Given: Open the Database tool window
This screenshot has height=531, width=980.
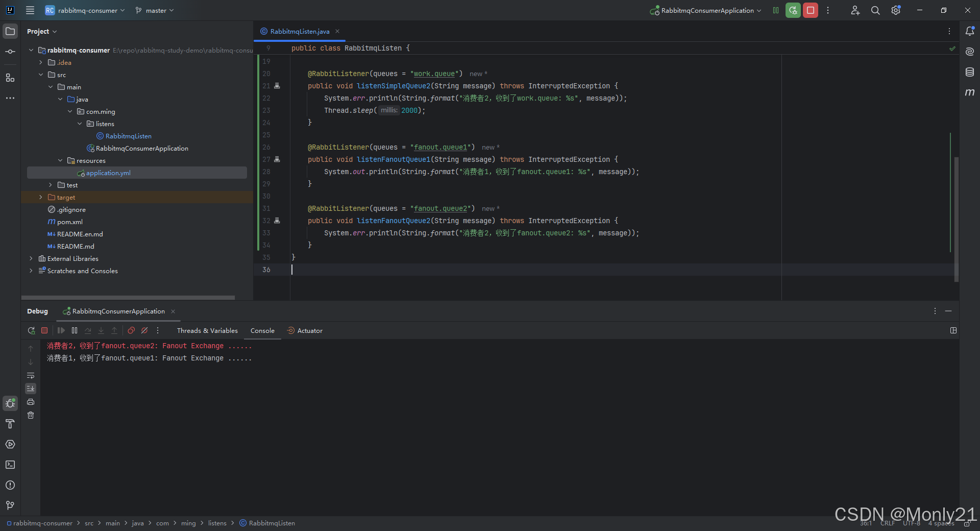Looking at the screenshot, I should pos(970,72).
